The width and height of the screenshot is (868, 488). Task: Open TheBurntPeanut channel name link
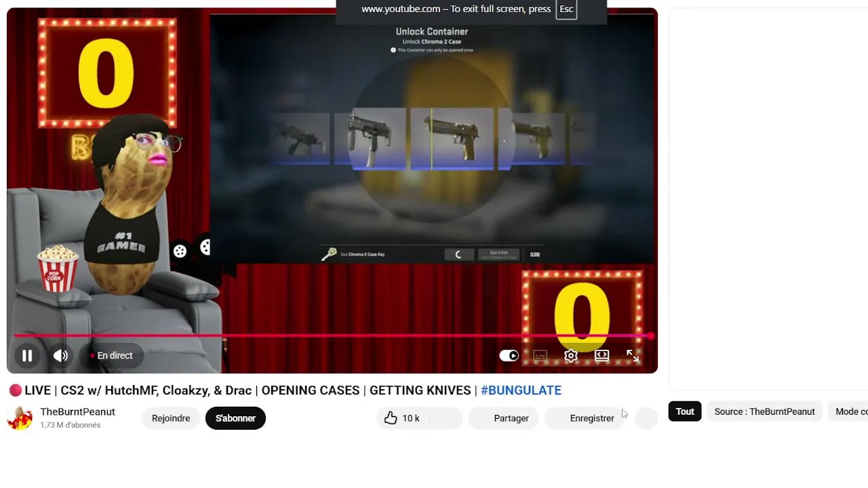coord(77,412)
